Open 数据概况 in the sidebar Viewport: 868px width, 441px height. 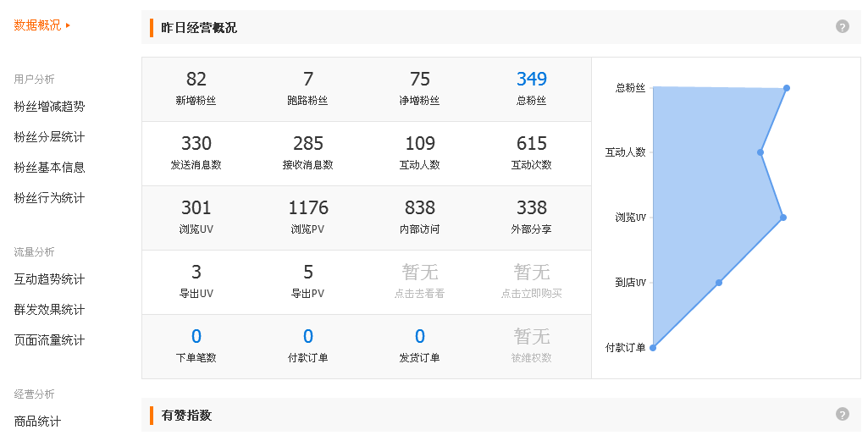coord(38,25)
